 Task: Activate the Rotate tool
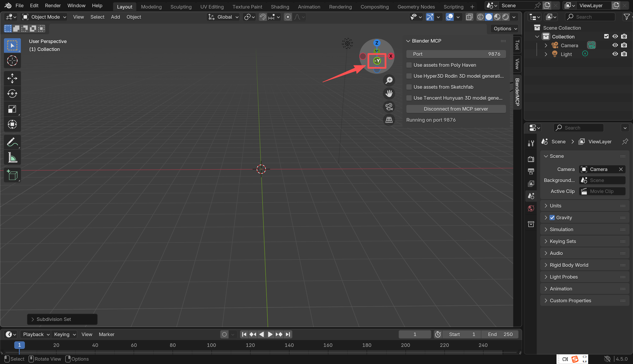tap(12, 94)
